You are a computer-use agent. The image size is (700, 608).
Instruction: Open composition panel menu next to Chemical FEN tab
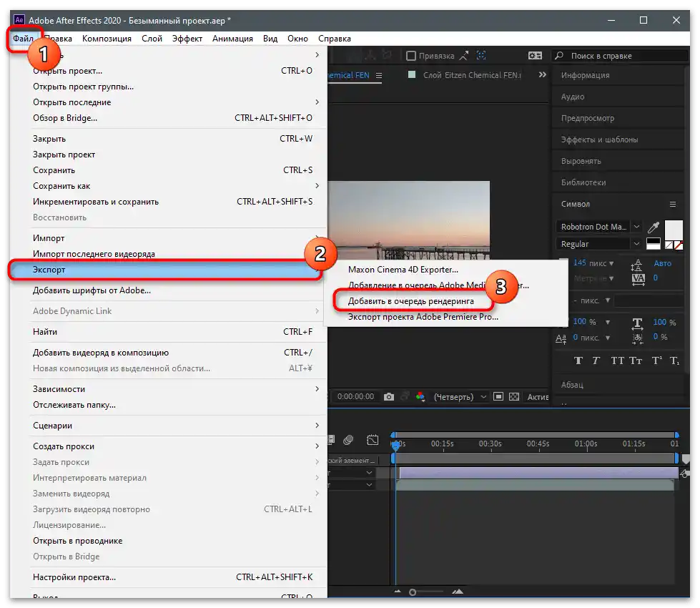coord(378,76)
